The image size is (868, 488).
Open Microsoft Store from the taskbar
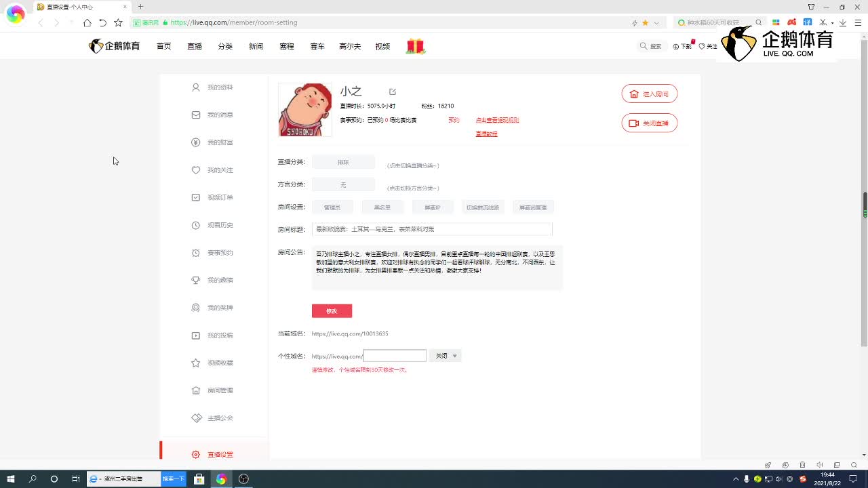pos(199,479)
